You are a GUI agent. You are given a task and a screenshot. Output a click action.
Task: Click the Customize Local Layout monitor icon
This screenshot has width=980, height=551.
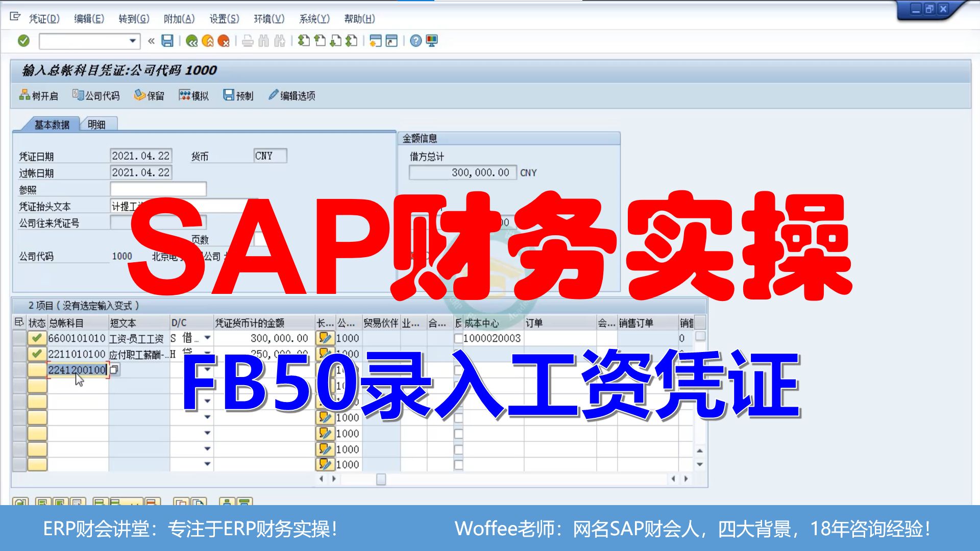(x=432, y=41)
